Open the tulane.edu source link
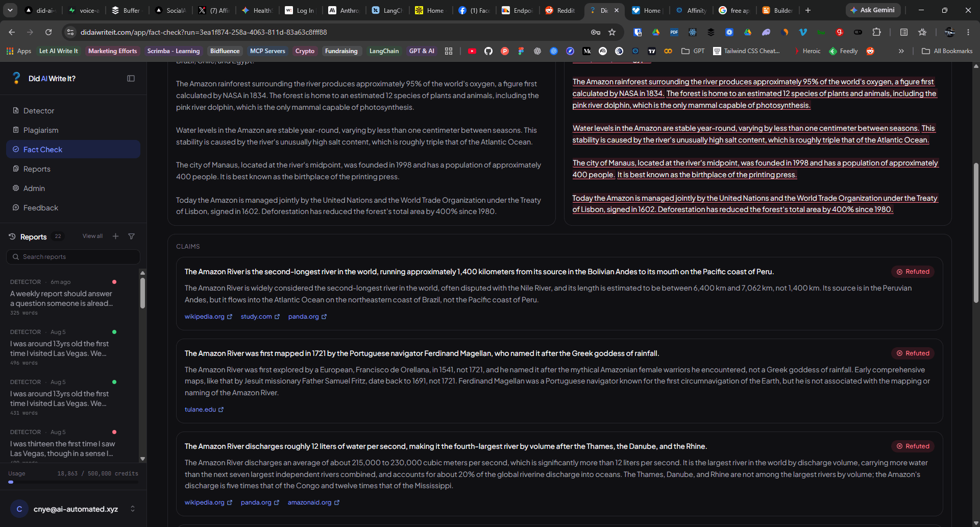Viewport: 980px width, 527px height. click(204, 410)
